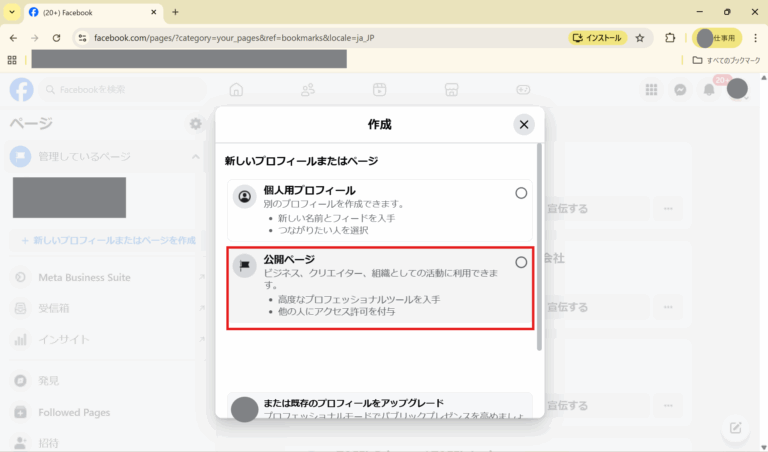
Task: Click the 受信箱 inbox icon
Action: click(20, 308)
